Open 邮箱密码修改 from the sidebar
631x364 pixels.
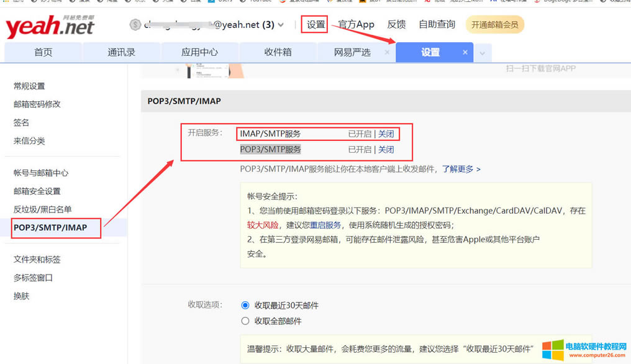pos(37,104)
